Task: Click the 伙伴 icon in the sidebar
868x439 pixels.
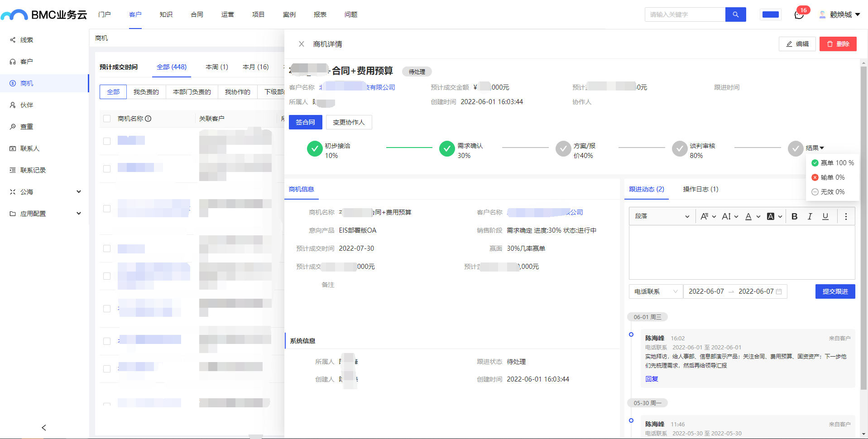Action: [x=13, y=105]
